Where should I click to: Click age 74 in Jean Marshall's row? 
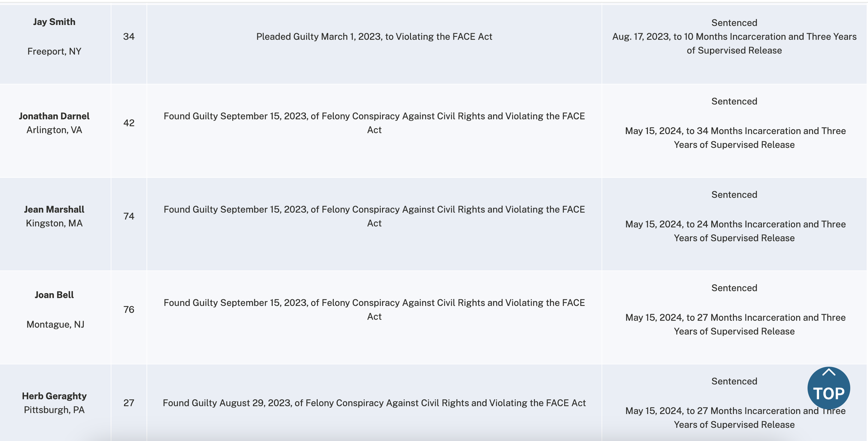coord(129,216)
